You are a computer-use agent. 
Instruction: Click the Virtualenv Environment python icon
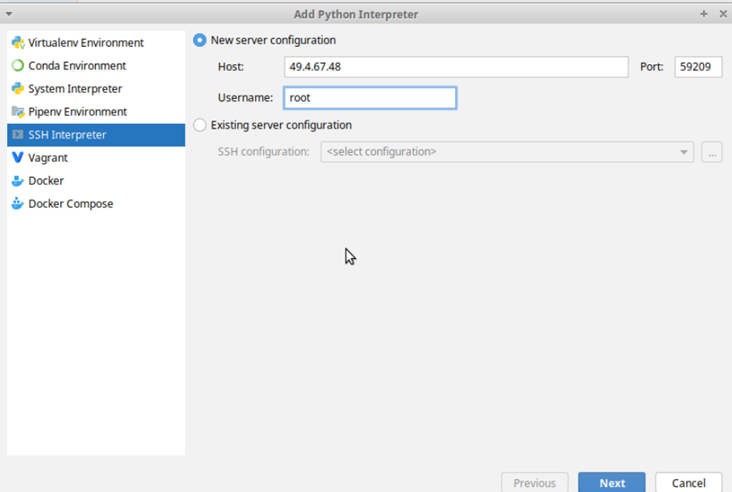pyautogui.click(x=18, y=42)
